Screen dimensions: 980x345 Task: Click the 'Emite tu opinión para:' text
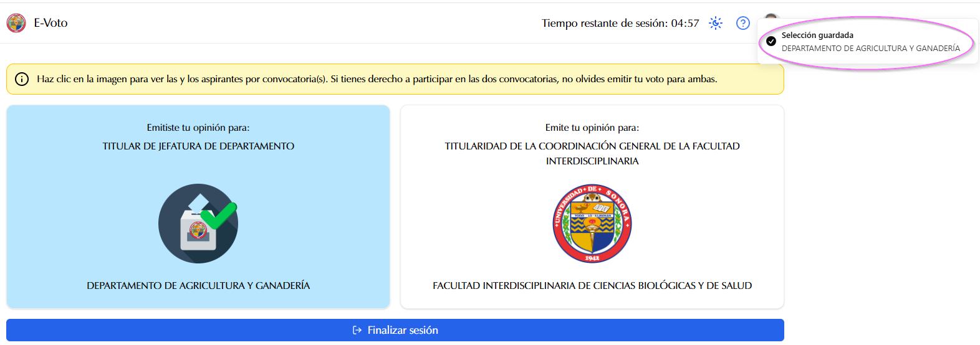(592, 128)
